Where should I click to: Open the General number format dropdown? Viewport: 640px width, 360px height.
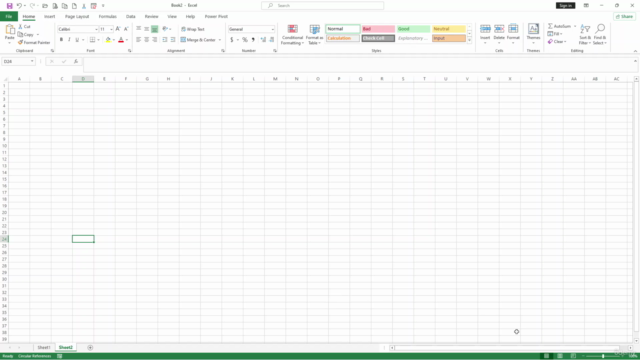coord(273,29)
